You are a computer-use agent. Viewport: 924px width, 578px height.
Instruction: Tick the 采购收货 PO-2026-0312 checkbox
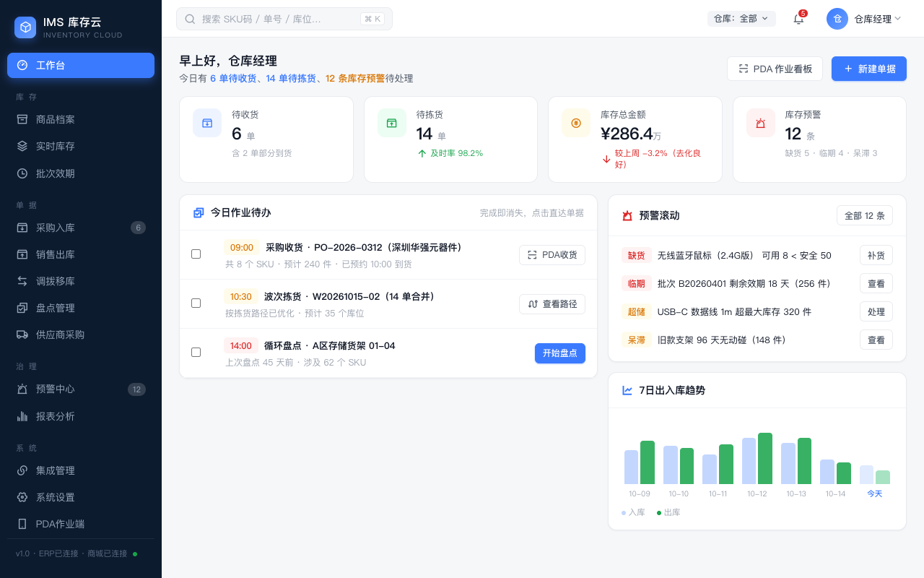pos(196,254)
